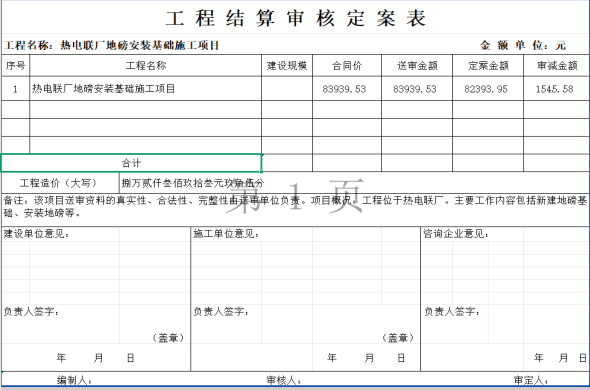Click the empty 合同价 cell in the 合计 row
Viewport: 590px width, 390px height.
(347, 163)
